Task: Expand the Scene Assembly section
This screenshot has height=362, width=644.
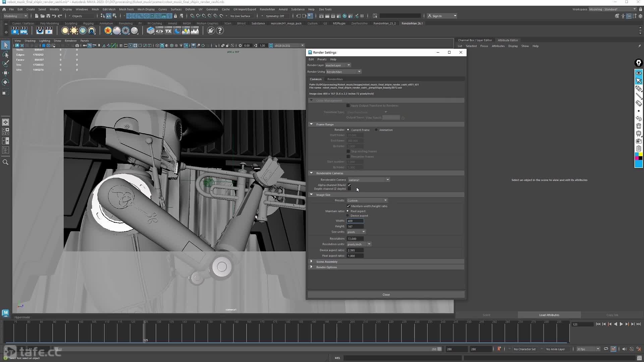Action: 311,261
